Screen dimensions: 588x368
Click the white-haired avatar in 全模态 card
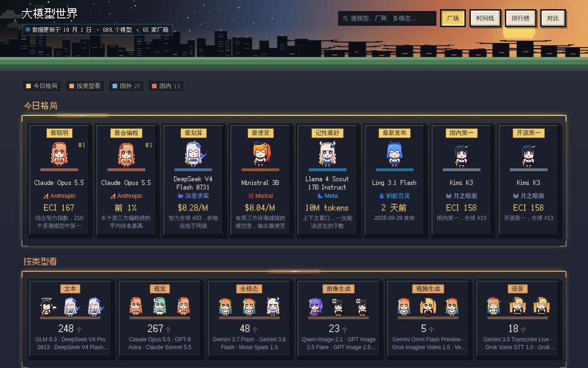[x=273, y=307]
